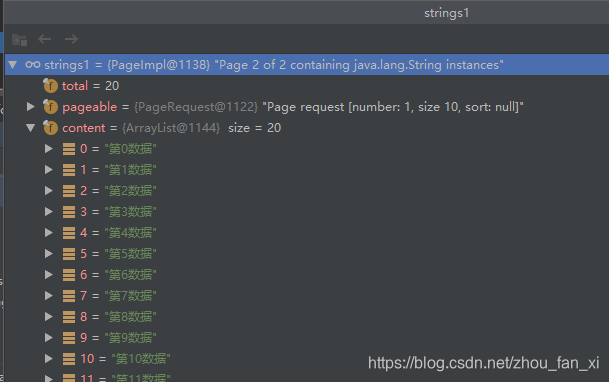
Task: Click the watch glasses icon beside strings1
Action: (33, 64)
